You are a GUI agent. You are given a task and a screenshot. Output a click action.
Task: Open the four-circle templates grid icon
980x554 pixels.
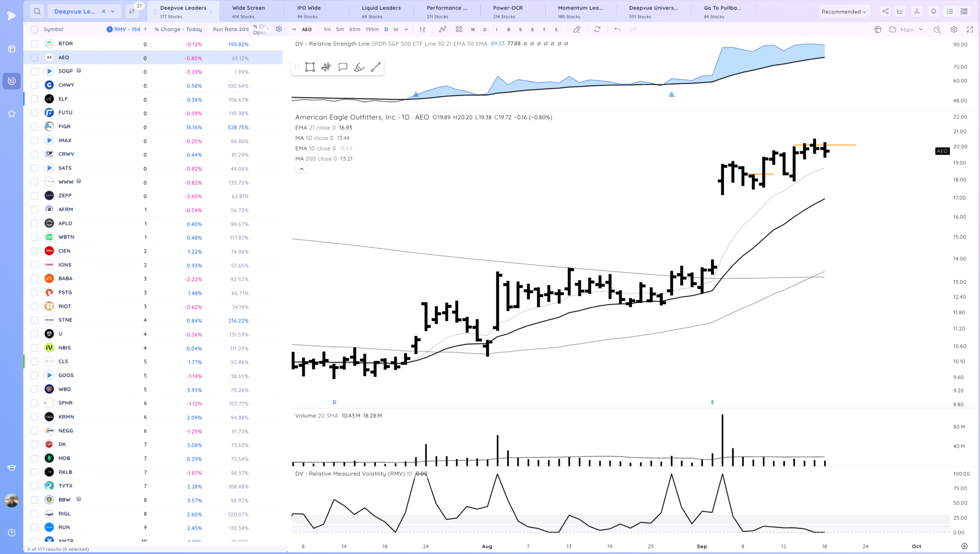459,29
